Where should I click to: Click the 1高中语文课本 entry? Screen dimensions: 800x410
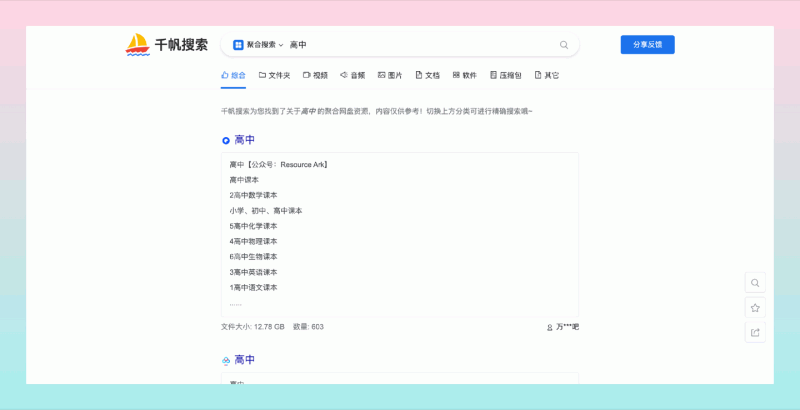click(x=253, y=288)
